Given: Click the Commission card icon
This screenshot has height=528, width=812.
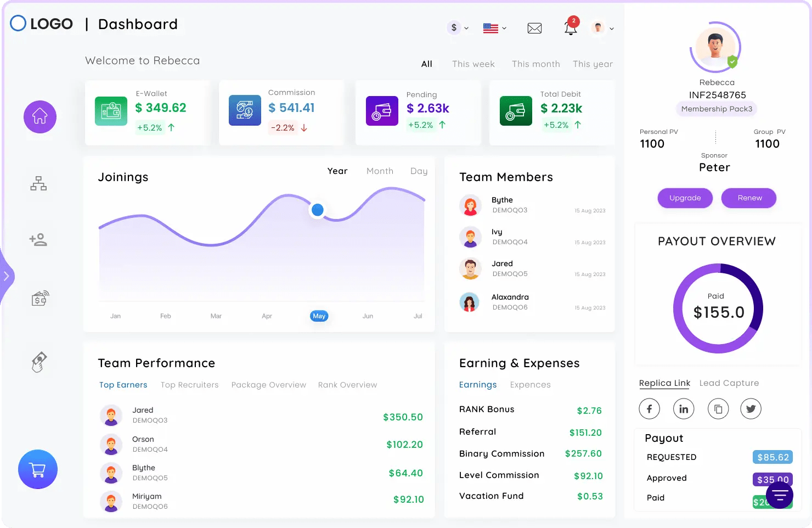Looking at the screenshot, I should [x=245, y=110].
